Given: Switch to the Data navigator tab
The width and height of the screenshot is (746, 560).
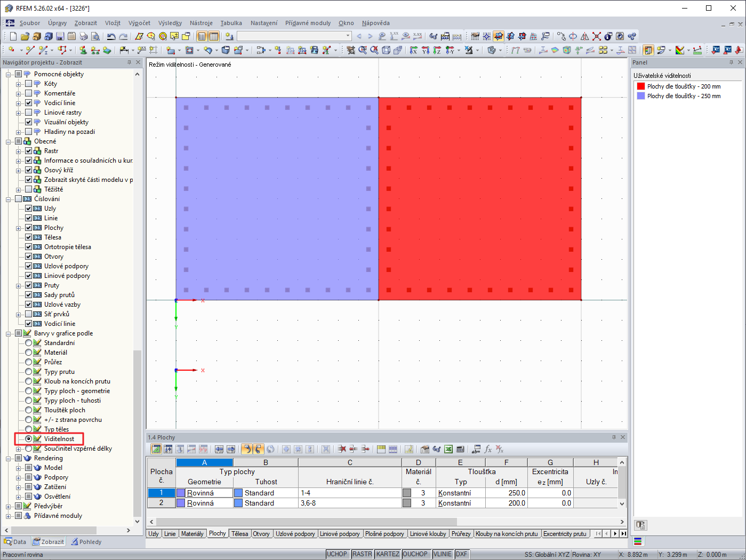Looking at the screenshot, I should tap(15, 542).
